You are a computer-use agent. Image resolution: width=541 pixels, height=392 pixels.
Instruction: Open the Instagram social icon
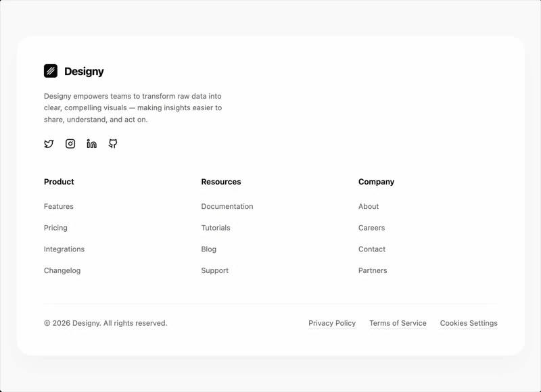tap(70, 144)
